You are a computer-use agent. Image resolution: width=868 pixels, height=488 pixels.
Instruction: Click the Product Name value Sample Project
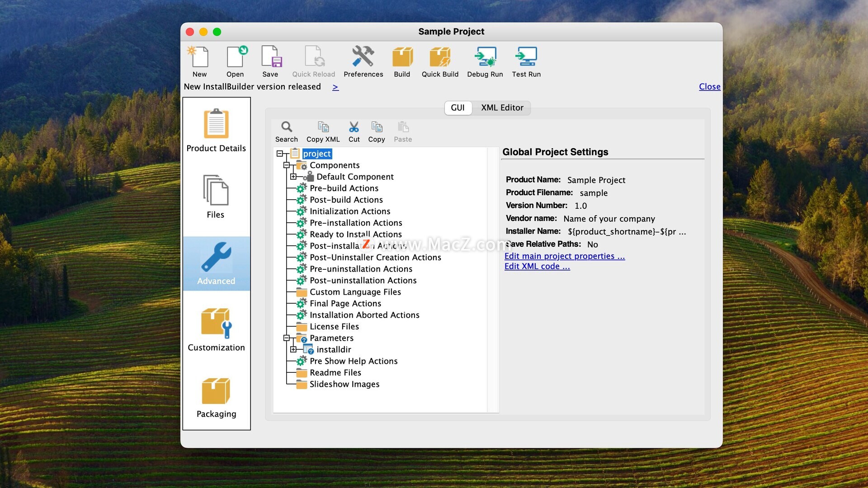[596, 180]
